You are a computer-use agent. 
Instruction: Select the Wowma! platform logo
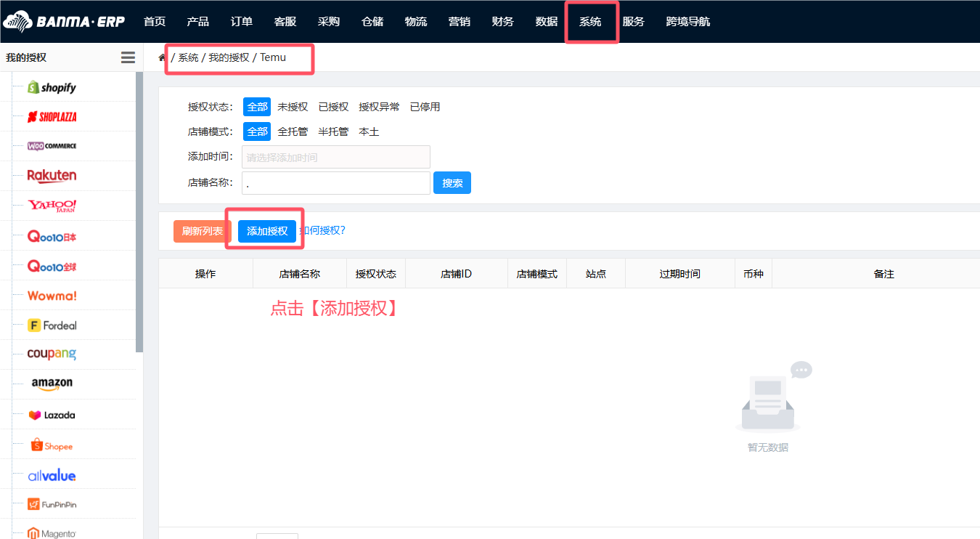pyautogui.click(x=52, y=296)
